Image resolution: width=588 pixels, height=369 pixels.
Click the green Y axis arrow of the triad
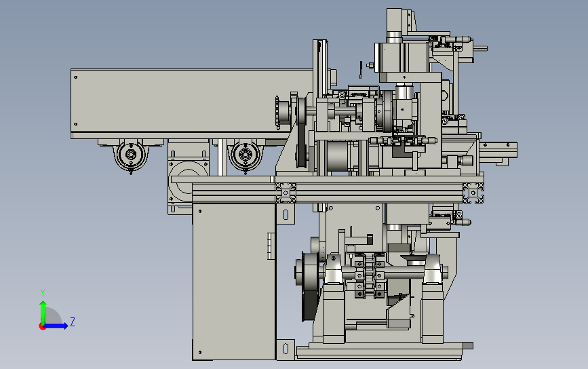[x=43, y=313]
